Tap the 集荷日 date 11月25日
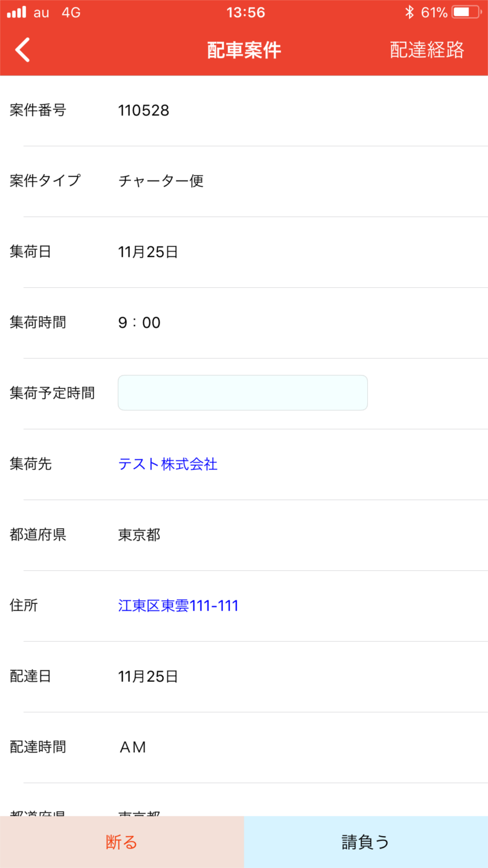This screenshot has height=868, width=488. coord(148,252)
